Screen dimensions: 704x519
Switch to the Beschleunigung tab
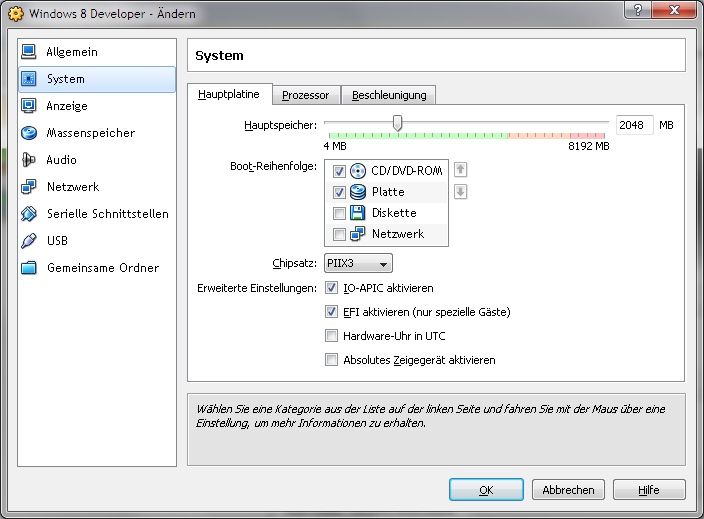click(x=389, y=95)
